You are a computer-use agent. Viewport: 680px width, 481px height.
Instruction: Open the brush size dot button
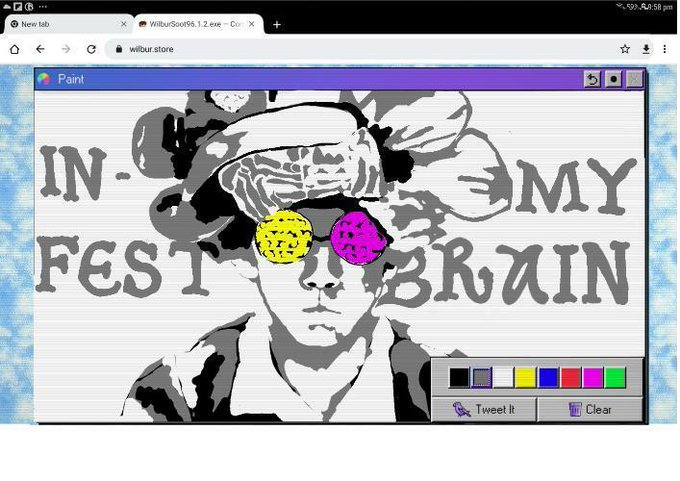613,79
